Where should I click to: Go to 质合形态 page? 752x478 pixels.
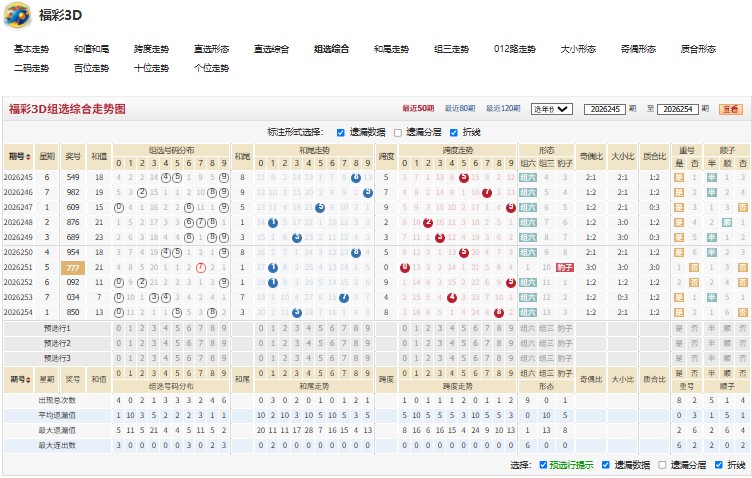(x=698, y=49)
